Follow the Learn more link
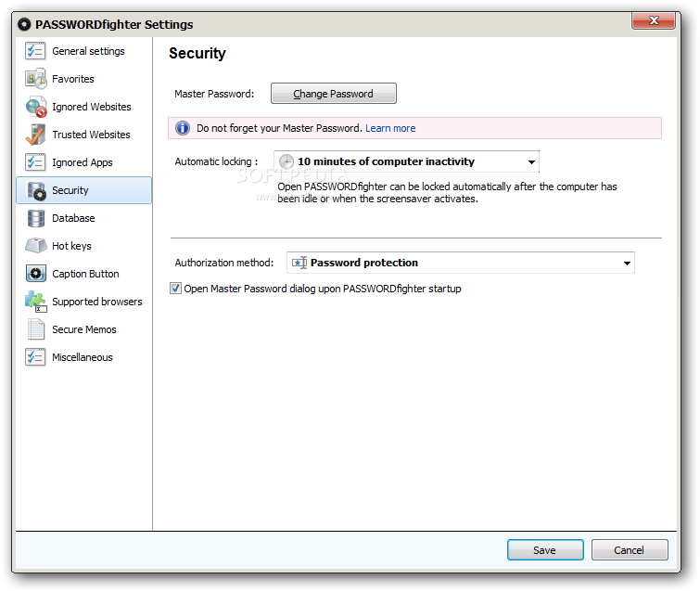The width and height of the screenshot is (700, 592). click(x=390, y=128)
